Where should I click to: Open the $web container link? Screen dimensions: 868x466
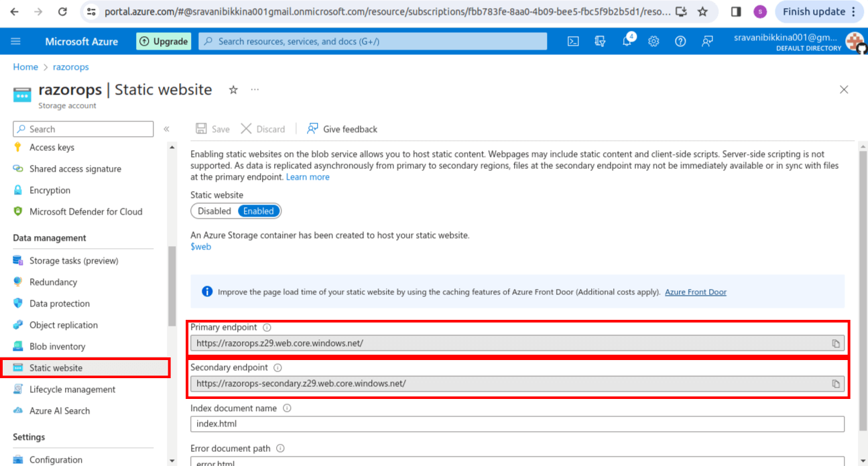[x=200, y=246]
